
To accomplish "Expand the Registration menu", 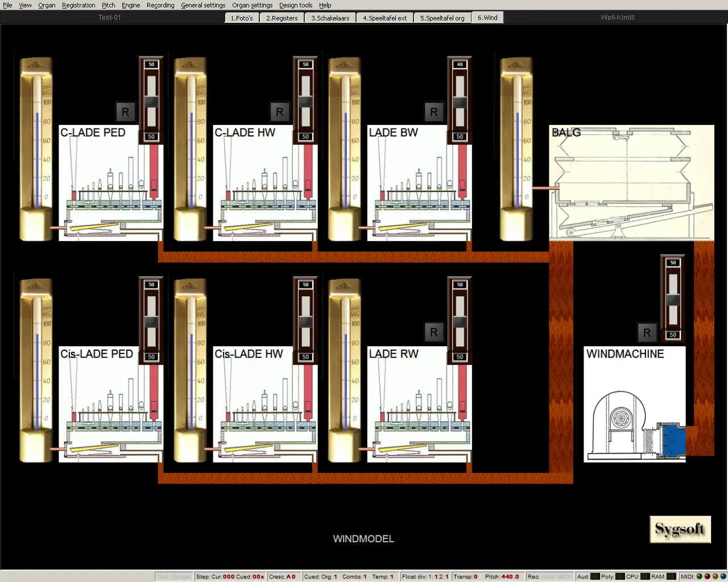I will click(x=78, y=5).
